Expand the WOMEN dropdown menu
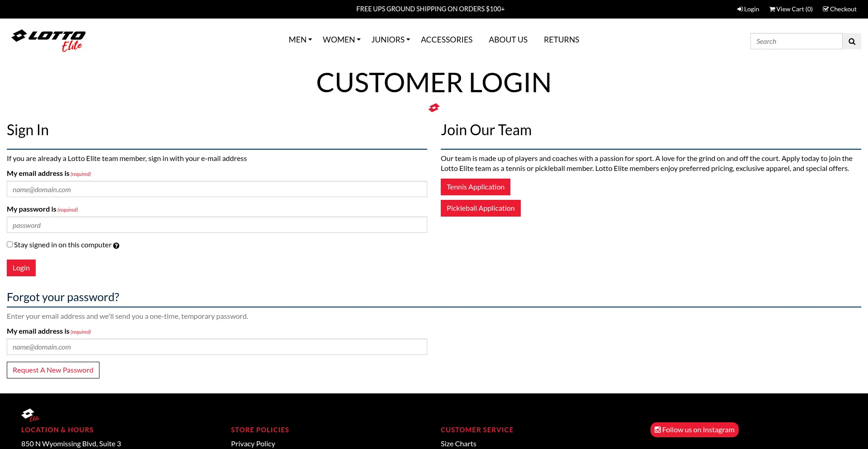This screenshot has height=449, width=868. pyautogui.click(x=341, y=40)
